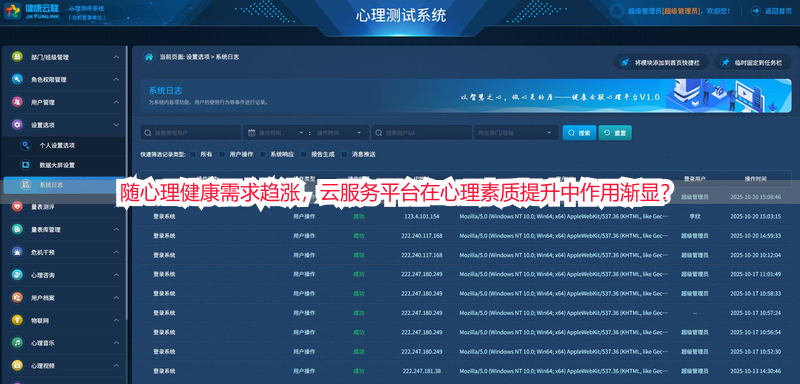Click the 健康云联 logo
Viewport: 800px width, 384px height.
tap(32, 11)
